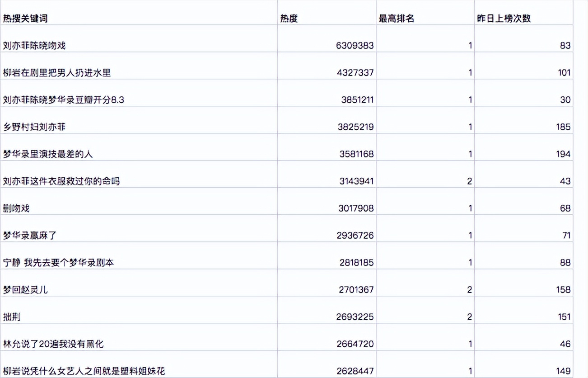Click the cell 梦华录里演技最差的人
This screenshot has width=588, height=378.
click(48, 154)
